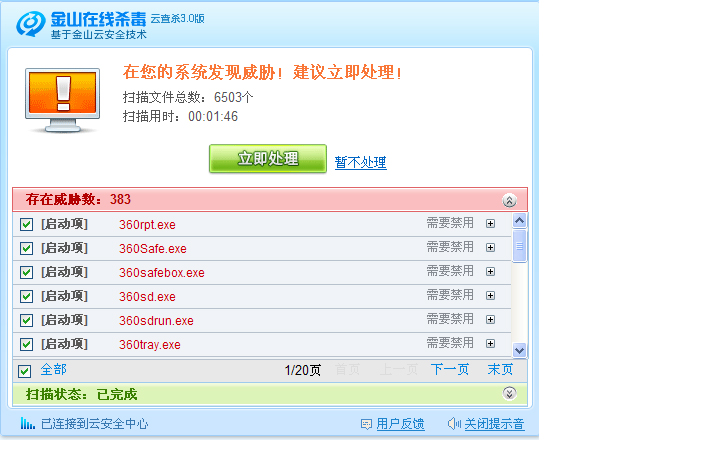Click the disabled 上一页 previous page link
The height and width of the screenshot is (450, 720).
pyautogui.click(x=398, y=369)
